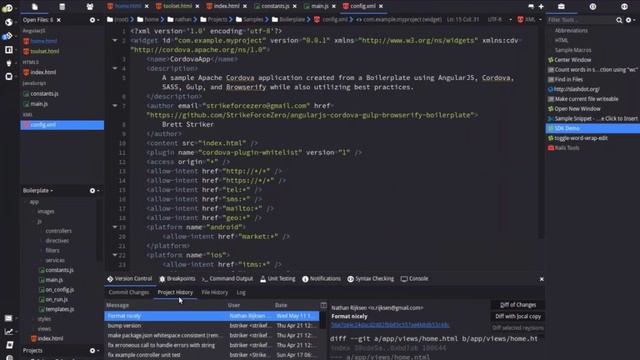This screenshot has height=360, width=640.
Task: Select the 'bump version' commit row
Action: [211, 326]
